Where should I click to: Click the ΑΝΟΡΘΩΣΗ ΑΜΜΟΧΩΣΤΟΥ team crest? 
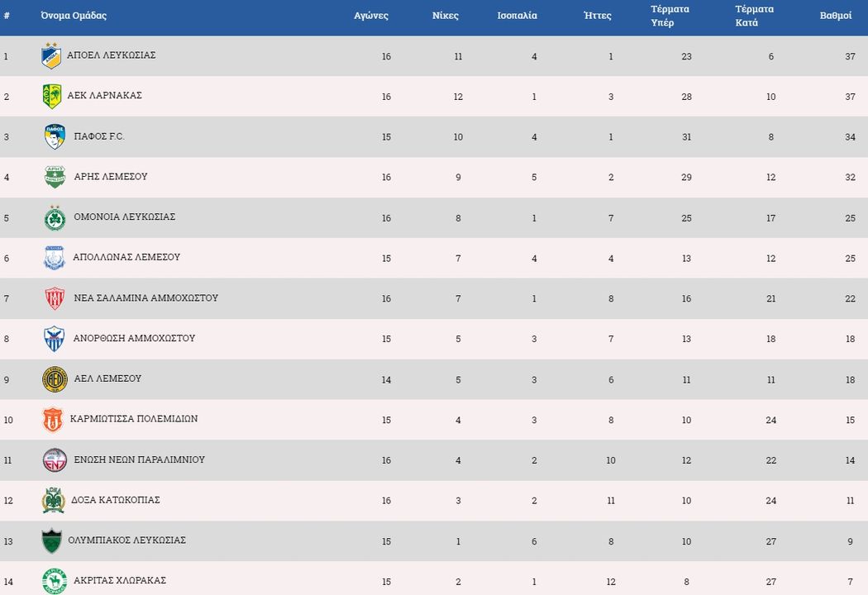[x=55, y=339]
